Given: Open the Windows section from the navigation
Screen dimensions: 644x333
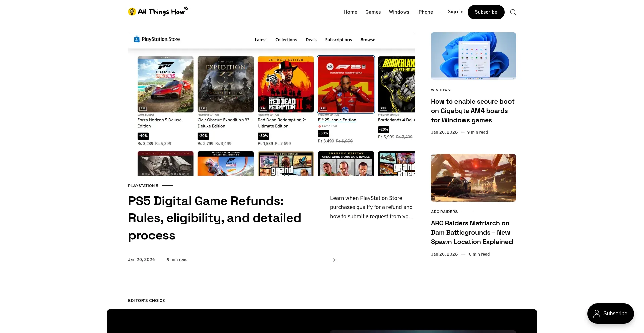Looking at the screenshot, I should point(399,12).
